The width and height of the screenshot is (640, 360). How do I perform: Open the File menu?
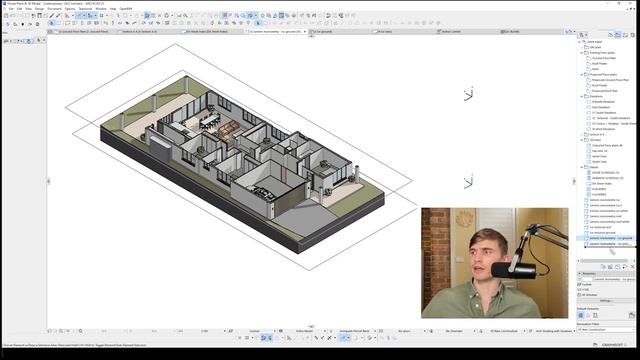tap(11, 9)
